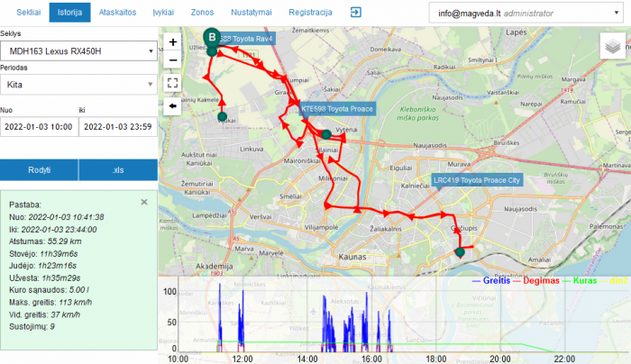Click the logout icon in top bar
Viewport: 631px width, 364px height.
pyautogui.click(x=356, y=13)
